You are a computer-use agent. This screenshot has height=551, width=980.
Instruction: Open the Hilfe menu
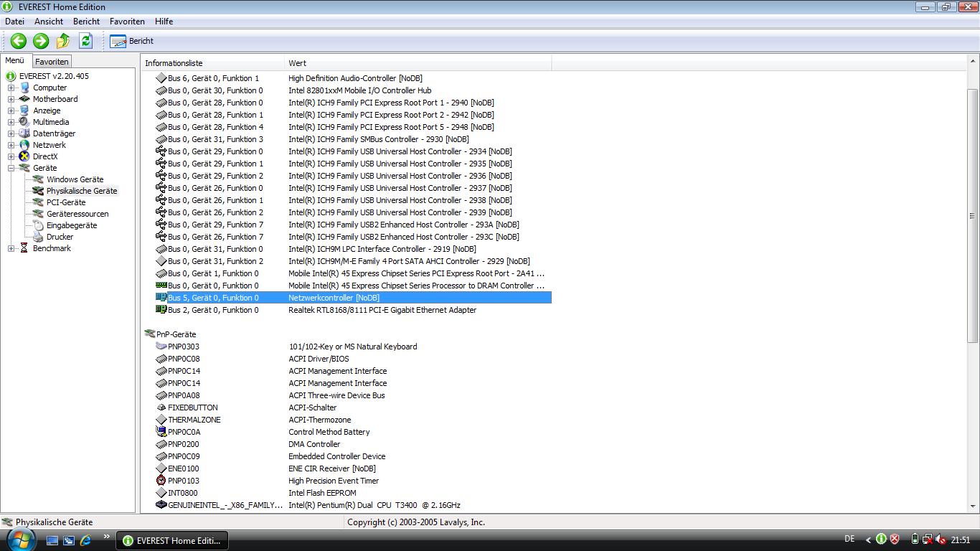tap(164, 22)
